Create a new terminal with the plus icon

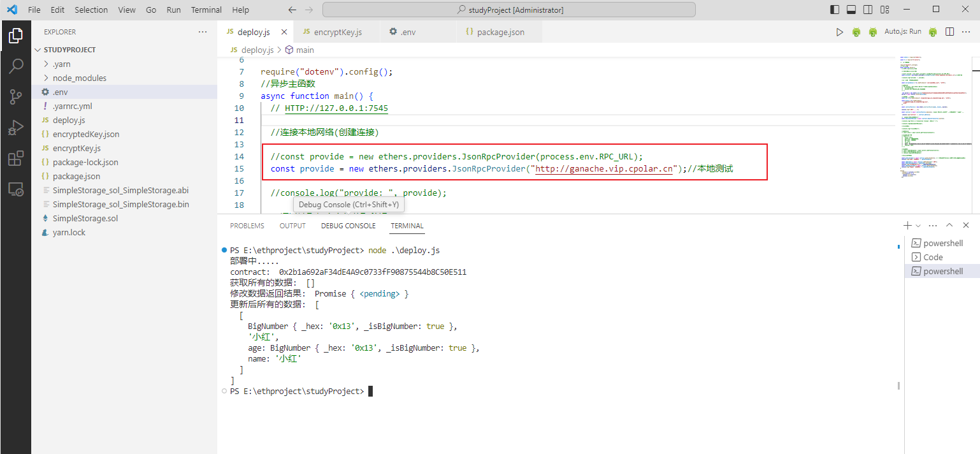pyautogui.click(x=907, y=226)
